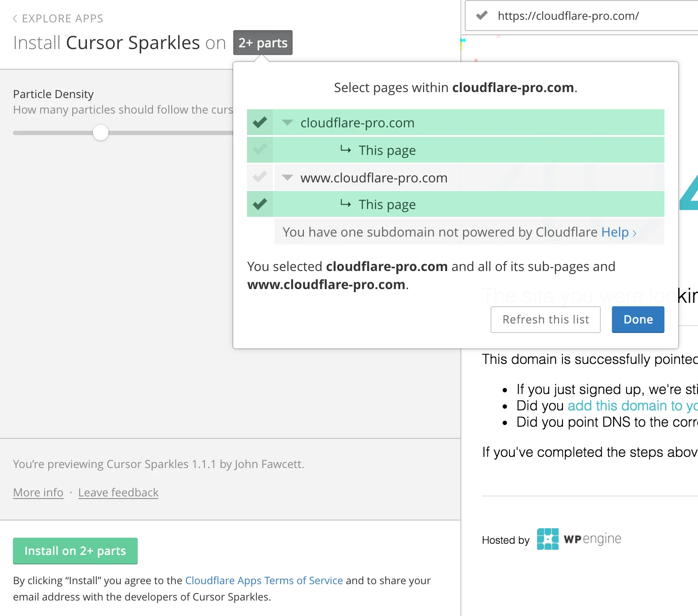Screen dimensions: 698x616
Task: Toggle checkbox for This page under www.cloudflare-pro.com
Action: pyautogui.click(x=260, y=204)
